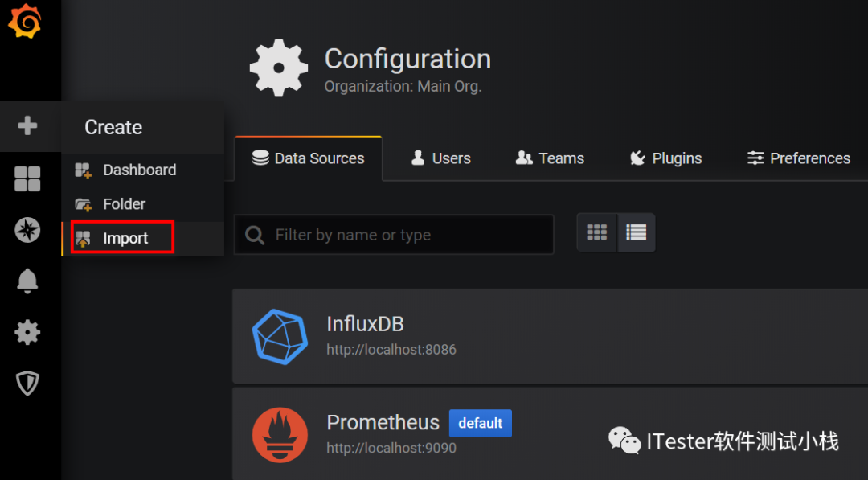Switch to grid view layout
Screen dimensions: 868x480
tap(596, 232)
